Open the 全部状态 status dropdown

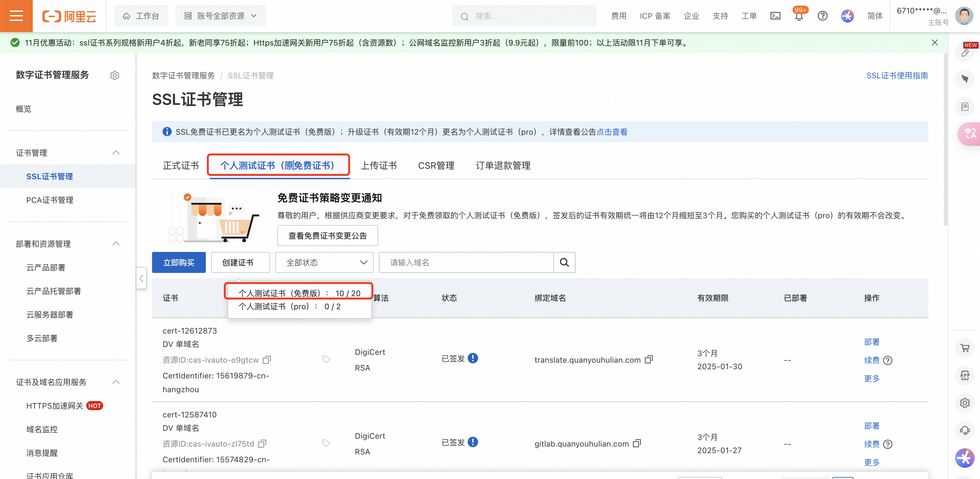tap(324, 262)
